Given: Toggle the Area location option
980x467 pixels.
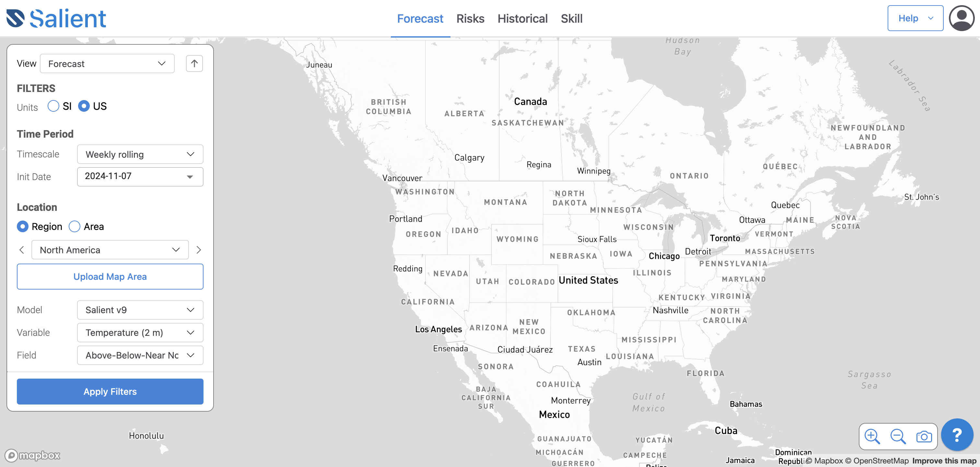Looking at the screenshot, I should coord(75,226).
